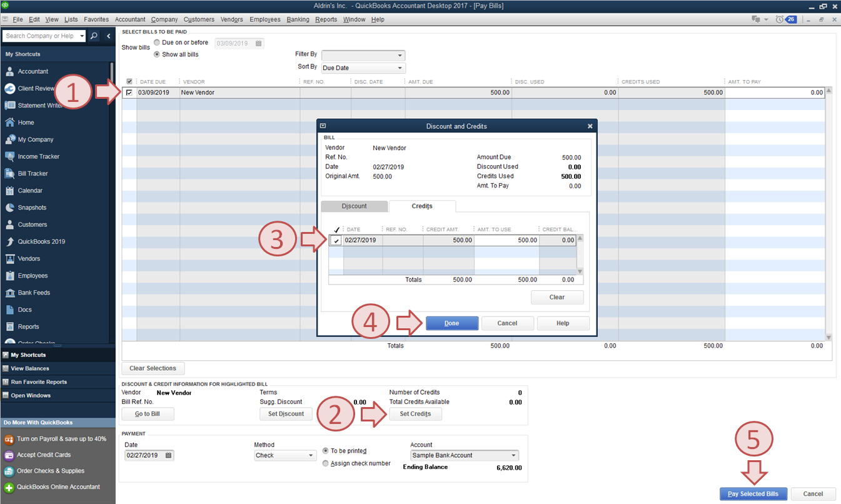
Task: Select Assign check number option
Action: point(326,463)
